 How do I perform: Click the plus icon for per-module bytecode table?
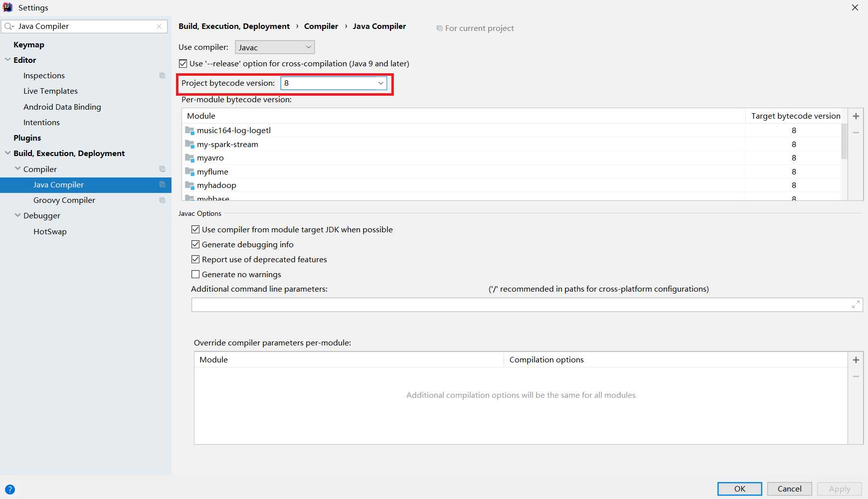point(856,116)
